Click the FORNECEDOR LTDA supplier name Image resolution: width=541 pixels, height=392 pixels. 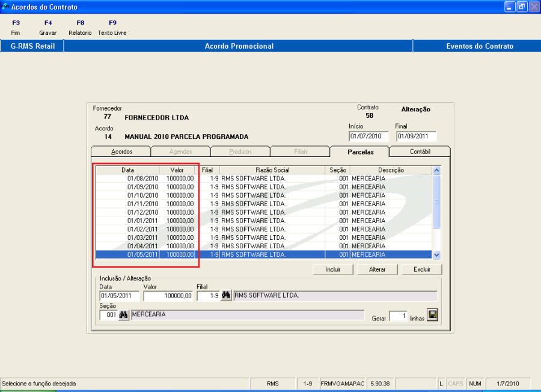tap(157, 118)
